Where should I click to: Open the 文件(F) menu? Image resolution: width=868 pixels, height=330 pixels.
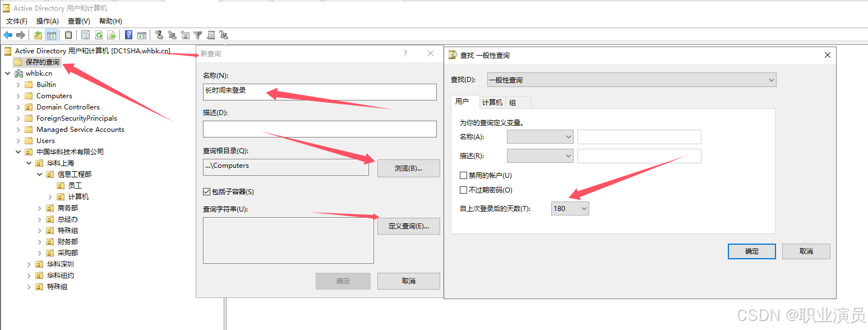16,21
